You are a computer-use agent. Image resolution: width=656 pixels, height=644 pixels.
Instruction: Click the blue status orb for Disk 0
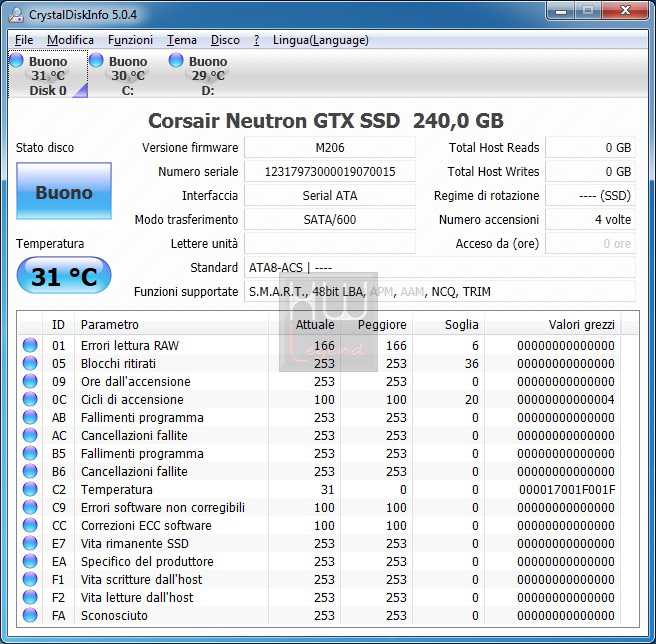click(x=17, y=60)
